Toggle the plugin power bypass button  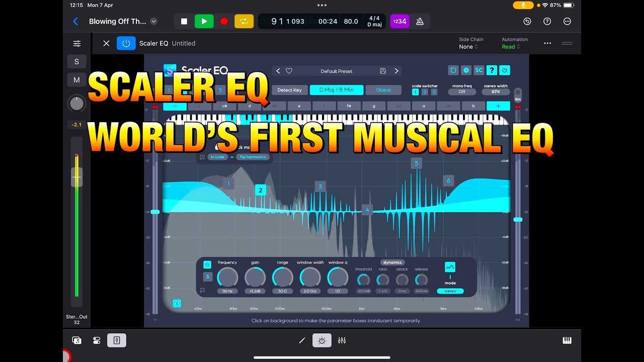tap(126, 43)
